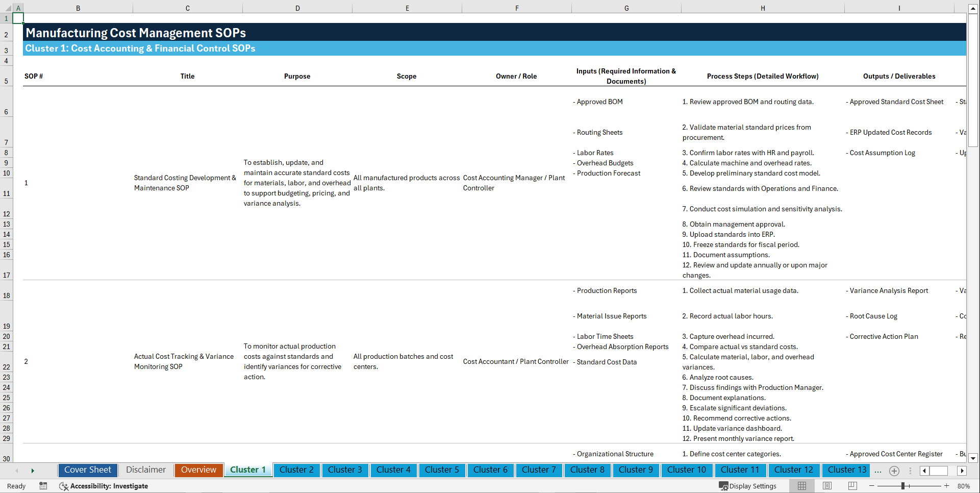Click the vertical scrollbar down arrow
The image size is (980, 493).
tap(973, 458)
